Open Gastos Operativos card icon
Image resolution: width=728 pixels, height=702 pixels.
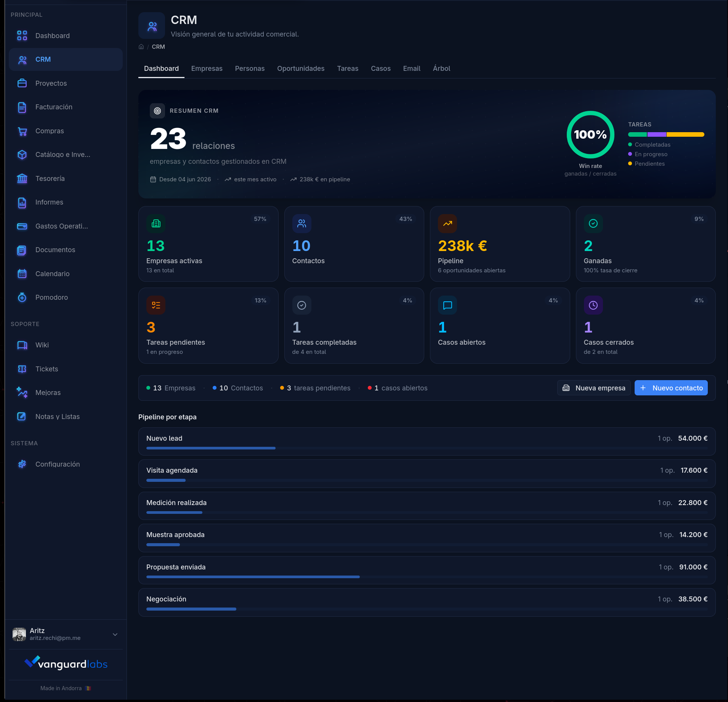[22, 226]
